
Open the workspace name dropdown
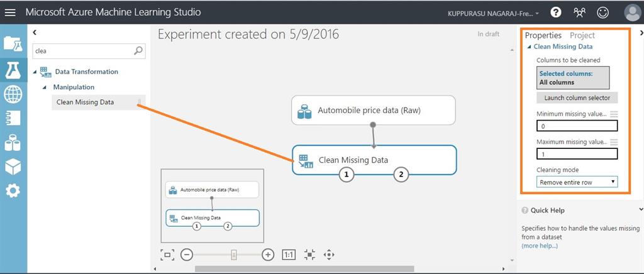[493, 14]
